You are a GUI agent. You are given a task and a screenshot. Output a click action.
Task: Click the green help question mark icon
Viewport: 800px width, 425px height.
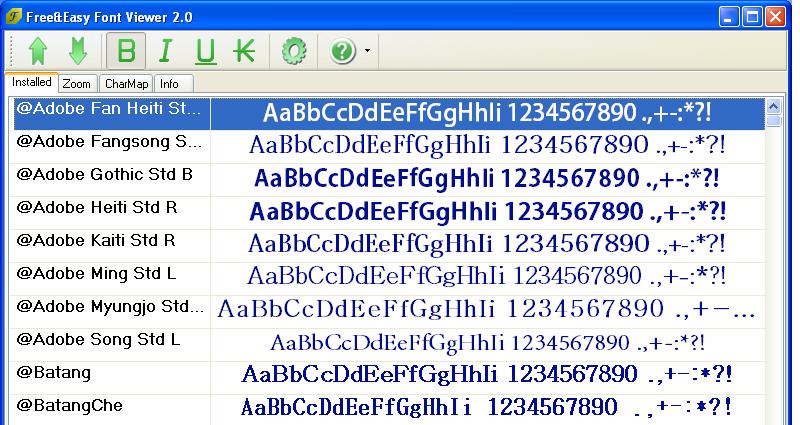[x=343, y=50]
